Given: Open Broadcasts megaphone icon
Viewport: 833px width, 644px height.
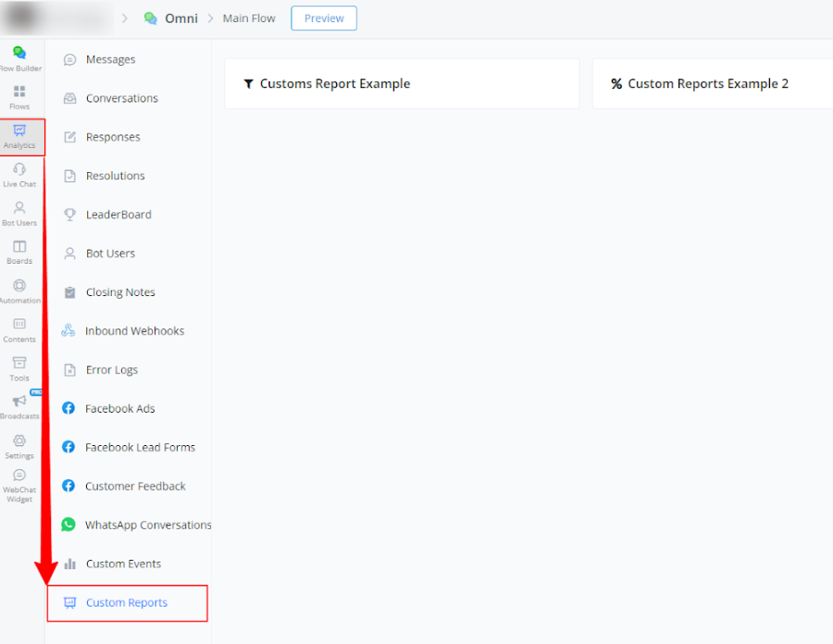Looking at the screenshot, I should (19, 402).
